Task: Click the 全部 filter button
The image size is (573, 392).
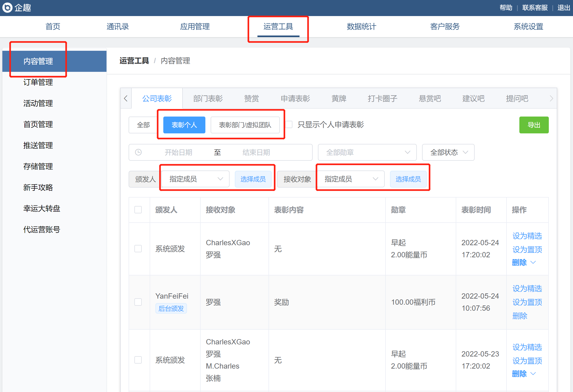Action: click(x=143, y=125)
